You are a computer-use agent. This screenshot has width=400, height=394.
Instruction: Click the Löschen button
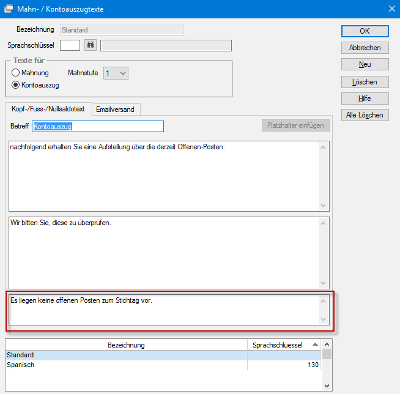pos(365,82)
